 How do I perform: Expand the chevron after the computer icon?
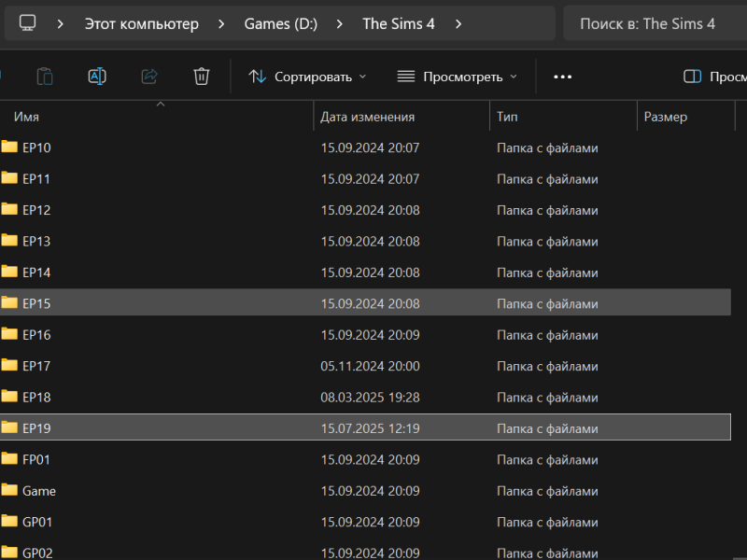tap(60, 24)
